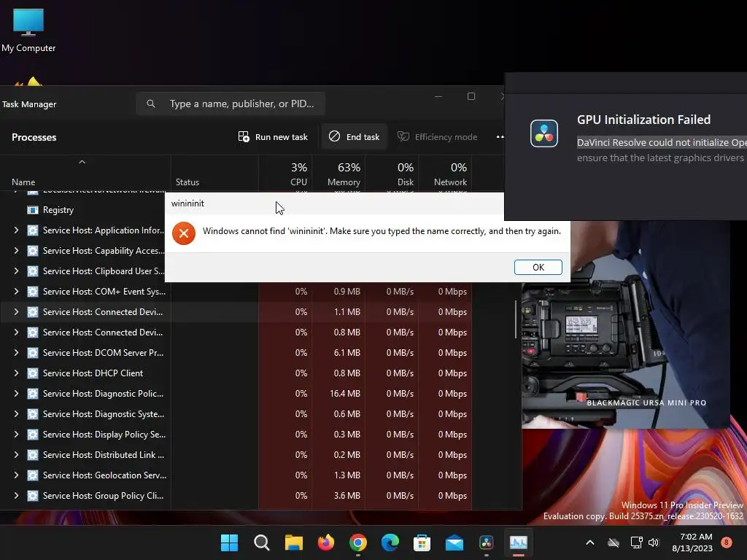Launch Google Chrome from the taskbar

click(x=357, y=542)
